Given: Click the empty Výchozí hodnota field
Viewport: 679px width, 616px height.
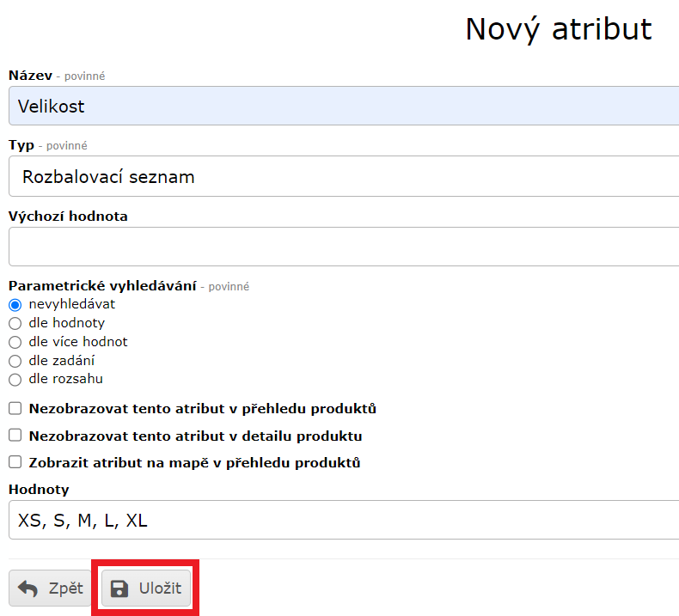Looking at the screenshot, I should [x=344, y=247].
